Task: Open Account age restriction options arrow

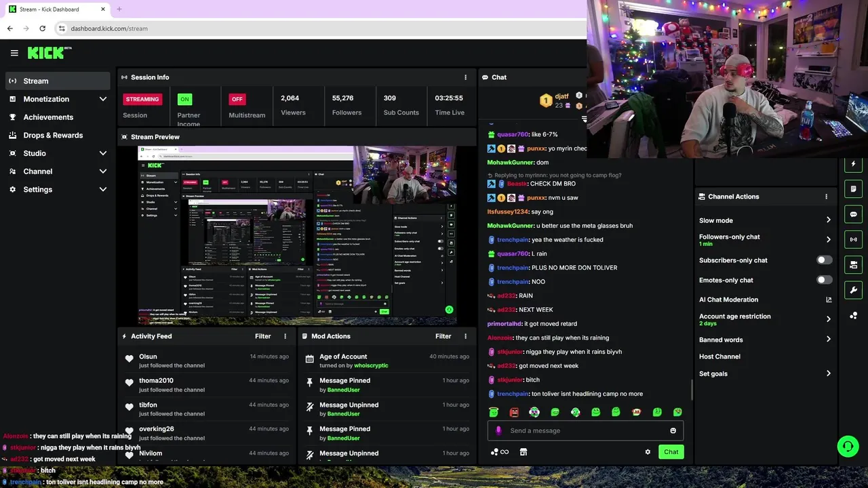Action: coord(828,319)
